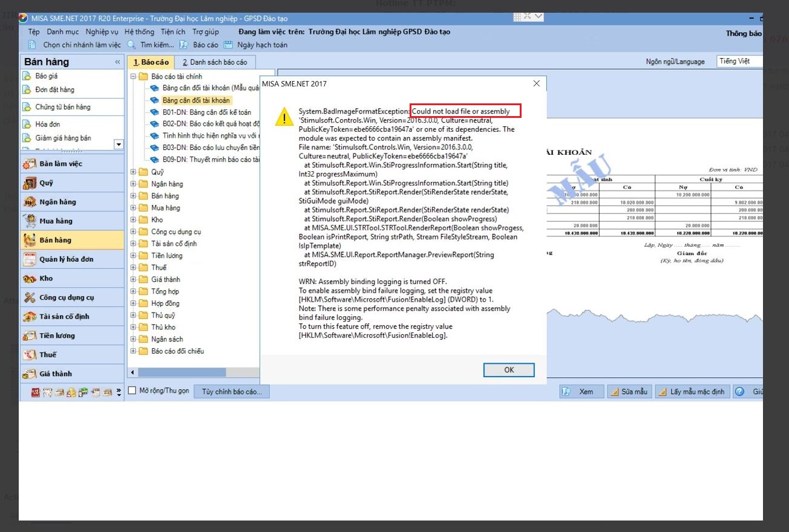Open the Ngôn ngữ/Language combo box
This screenshot has width=789, height=532.
(739, 62)
